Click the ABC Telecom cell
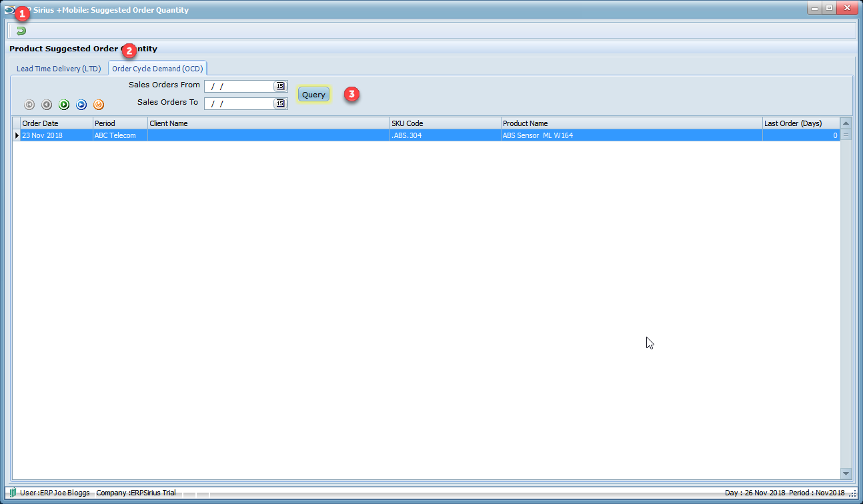Screen dimensions: 863x504 pyautogui.click(x=121, y=135)
